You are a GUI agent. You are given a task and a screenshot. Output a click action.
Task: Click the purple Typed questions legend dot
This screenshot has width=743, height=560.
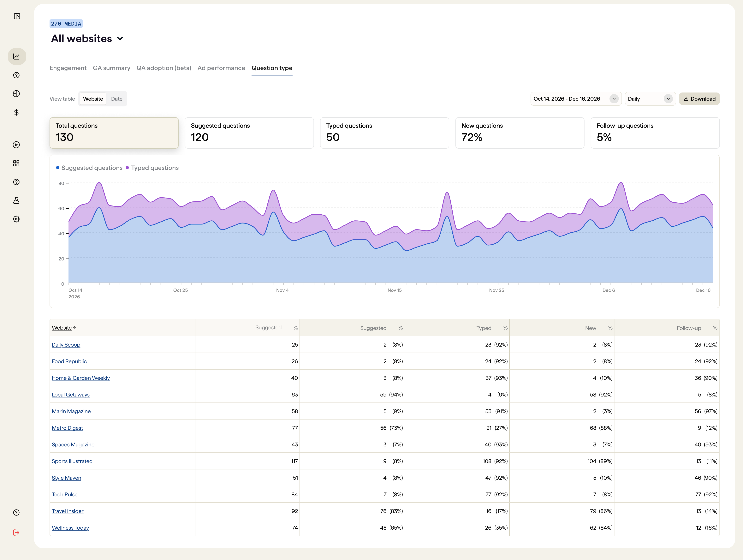point(127,168)
